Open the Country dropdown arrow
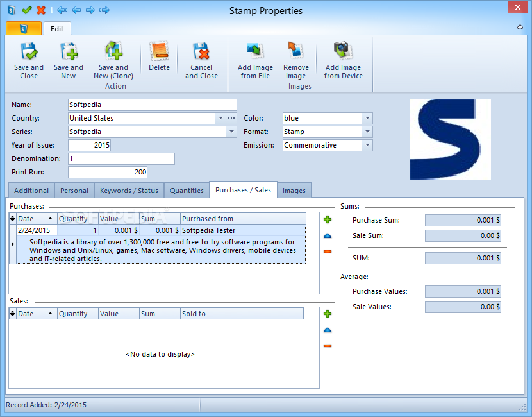Image resolution: width=532 pixels, height=417 pixels. click(220, 118)
